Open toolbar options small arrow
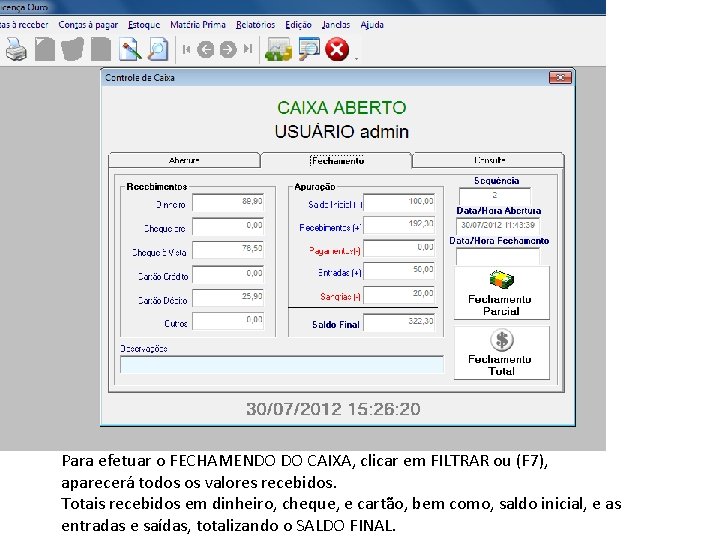Screen dimensions: 720x540 point(356,59)
